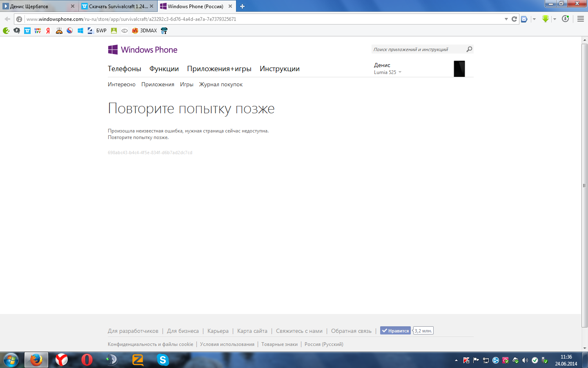Go to the 'Игры' subsection
The width and height of the screenshot is (588, 368).
pyautogui.click(x=187, y=84)
